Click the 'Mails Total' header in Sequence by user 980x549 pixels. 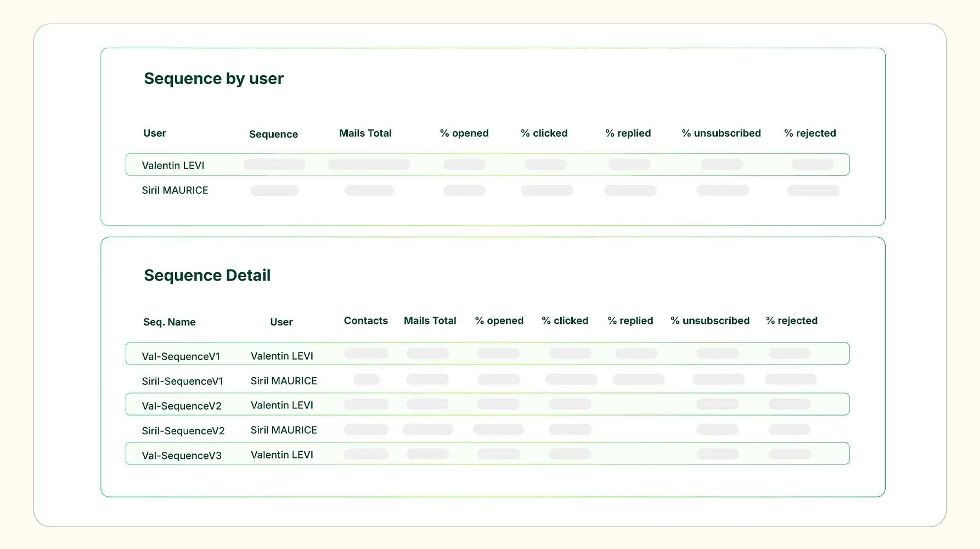(365, 133)
